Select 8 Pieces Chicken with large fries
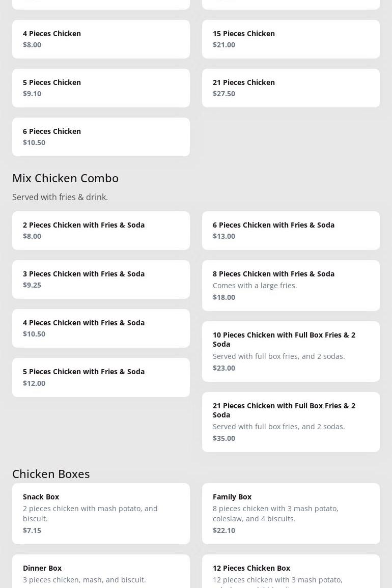Image resolution: width=392 pixels, height=588 pixels. click(x=291, y=286)
